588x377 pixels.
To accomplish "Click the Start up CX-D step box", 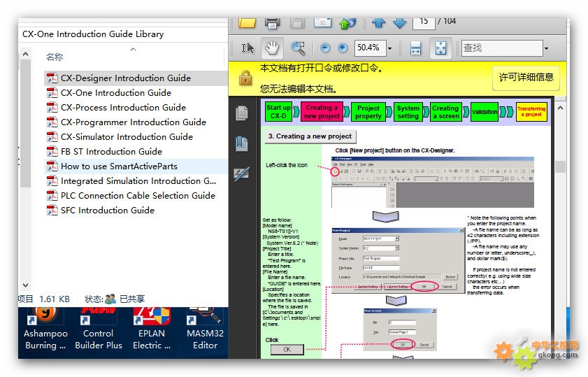I will click(x=278, y=112).
